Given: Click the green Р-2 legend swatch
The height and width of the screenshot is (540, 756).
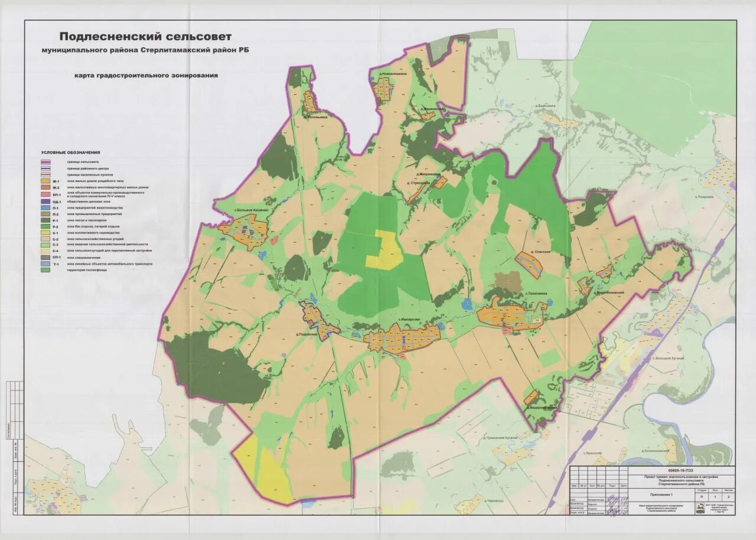Looking at the screenshot, I should [45, 226].
